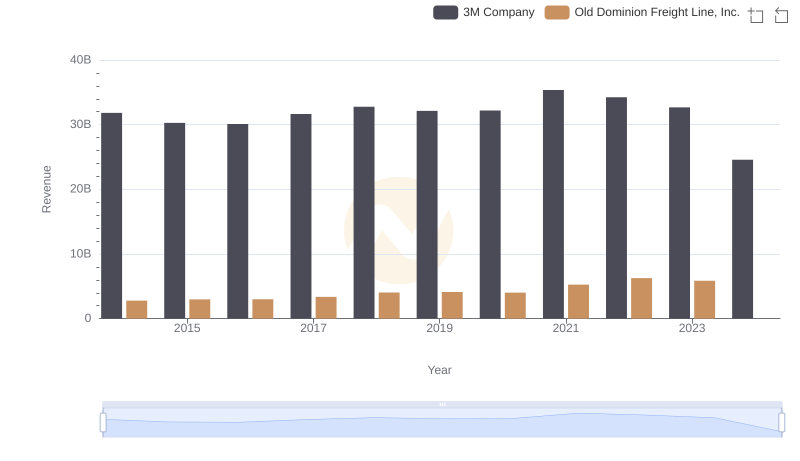Select the 3M Company bar for 2022
The width and height of the screenshot is (800, 461).
[x=616, y=208]
